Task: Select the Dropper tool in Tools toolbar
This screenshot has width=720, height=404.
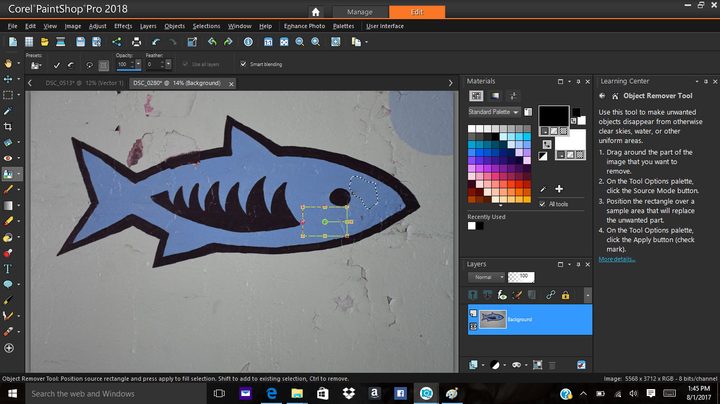Action: click(x=8, y=111)
